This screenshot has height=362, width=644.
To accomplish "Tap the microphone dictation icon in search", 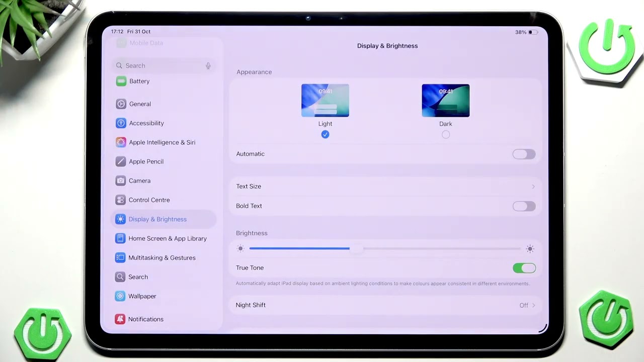I will coord(208,66).
